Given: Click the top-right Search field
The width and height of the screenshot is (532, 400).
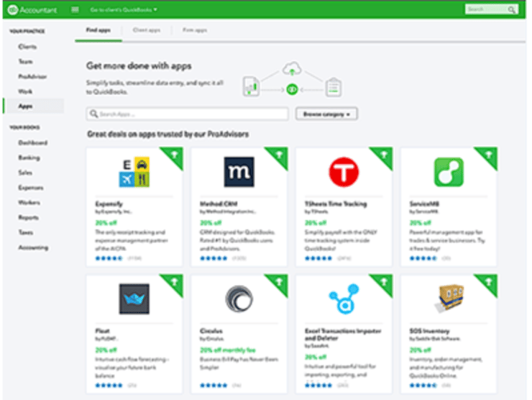Looking at the screenshot, I should pyautogui.click(x=491, y=9).
